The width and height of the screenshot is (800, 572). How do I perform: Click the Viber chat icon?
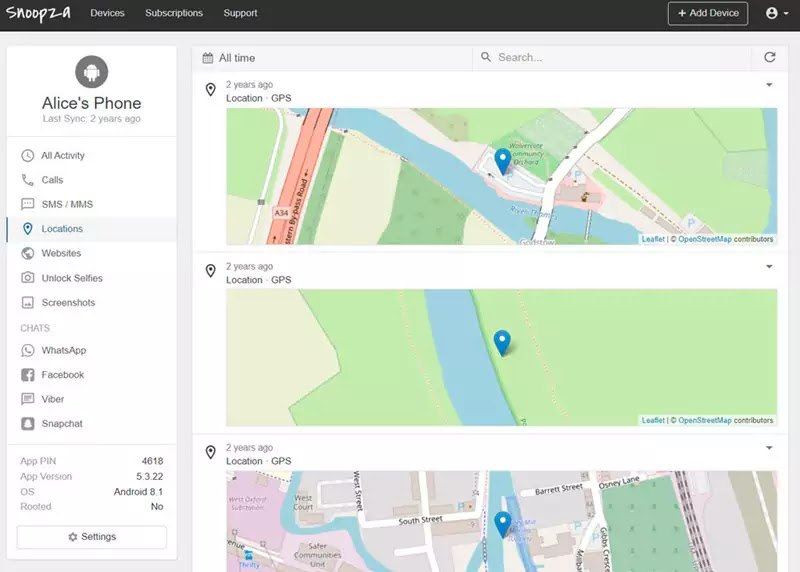pyautogui.click(x=28, y=400)
